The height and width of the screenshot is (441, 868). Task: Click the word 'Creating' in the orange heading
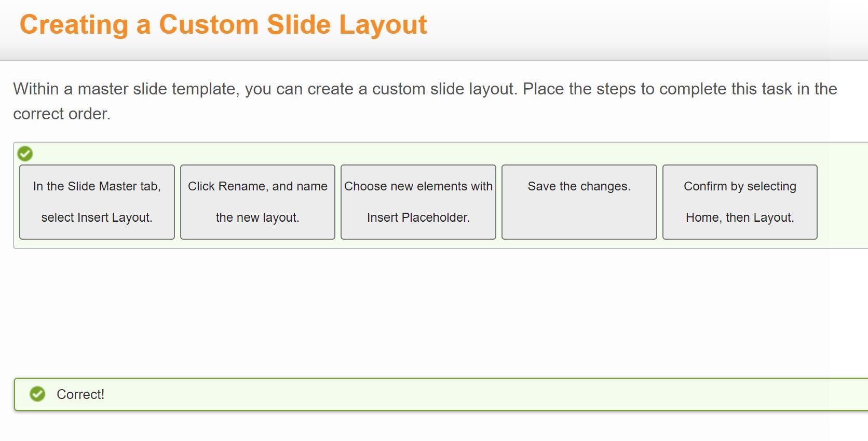(x=74, y=25)
